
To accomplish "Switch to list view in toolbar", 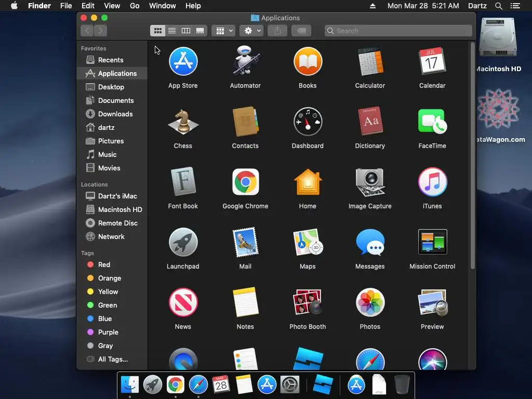I will (172, 31).
